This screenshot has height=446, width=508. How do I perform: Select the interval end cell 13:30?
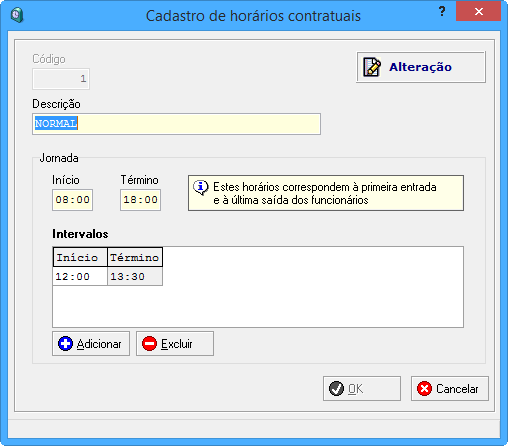135,276
